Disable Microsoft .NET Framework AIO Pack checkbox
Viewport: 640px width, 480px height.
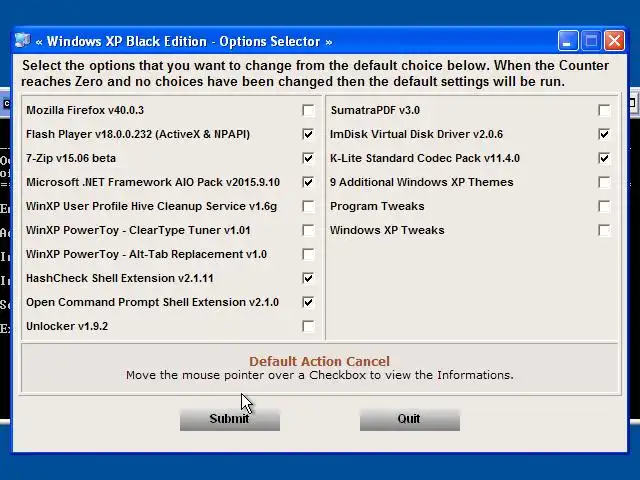point(308,182)
